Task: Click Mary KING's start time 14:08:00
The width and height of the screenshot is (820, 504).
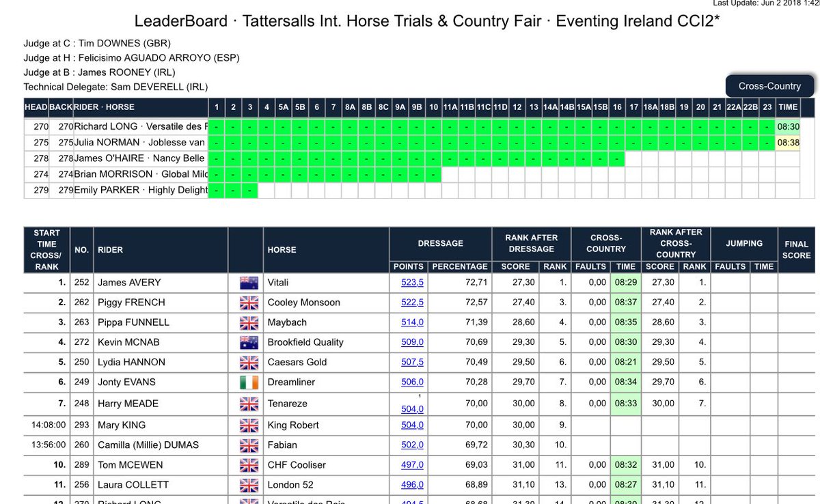Action: (49, 425)
